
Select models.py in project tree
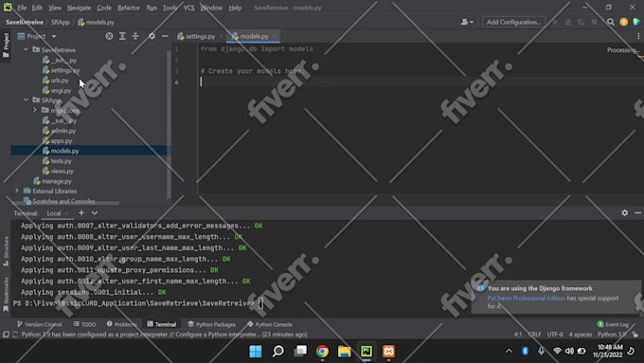click(x=64, y=151)
